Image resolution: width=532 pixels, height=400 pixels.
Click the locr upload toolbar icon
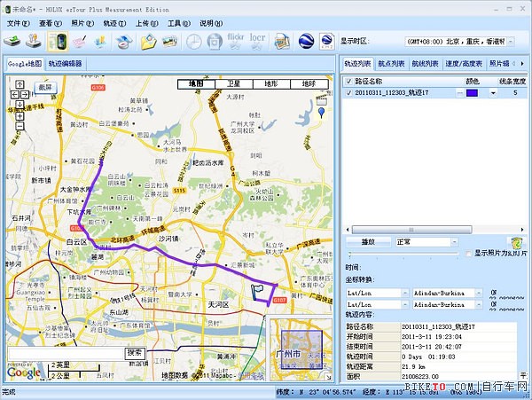pyautogui.click(x=260, y=41)
